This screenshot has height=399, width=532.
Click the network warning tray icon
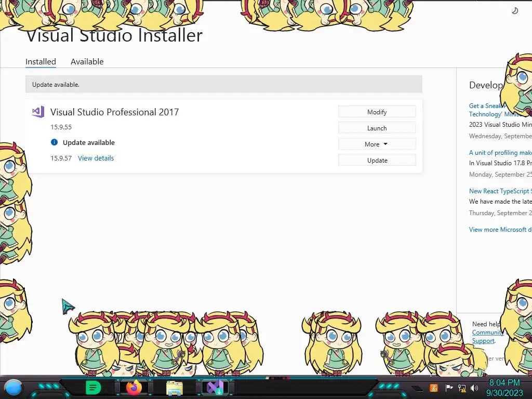pyautogui.click(x=462, y=388)
